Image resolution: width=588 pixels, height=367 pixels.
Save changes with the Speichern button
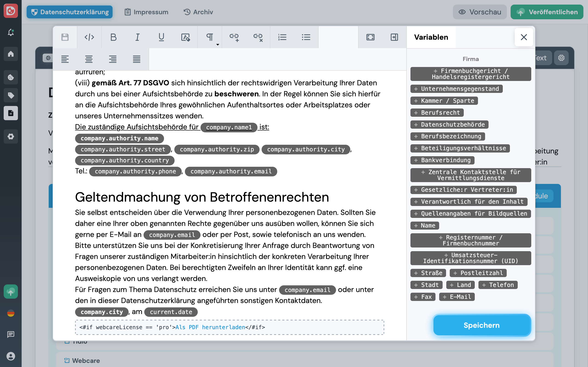(x=481, y=325)
